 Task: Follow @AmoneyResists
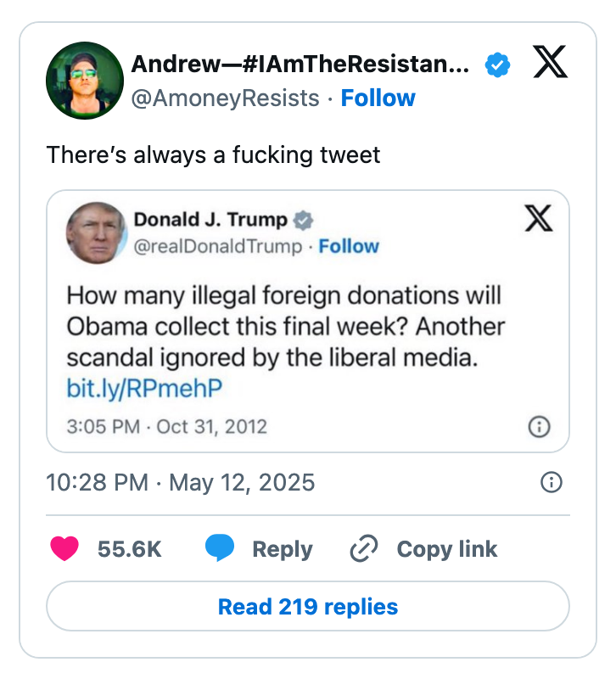tap(378, 98)
